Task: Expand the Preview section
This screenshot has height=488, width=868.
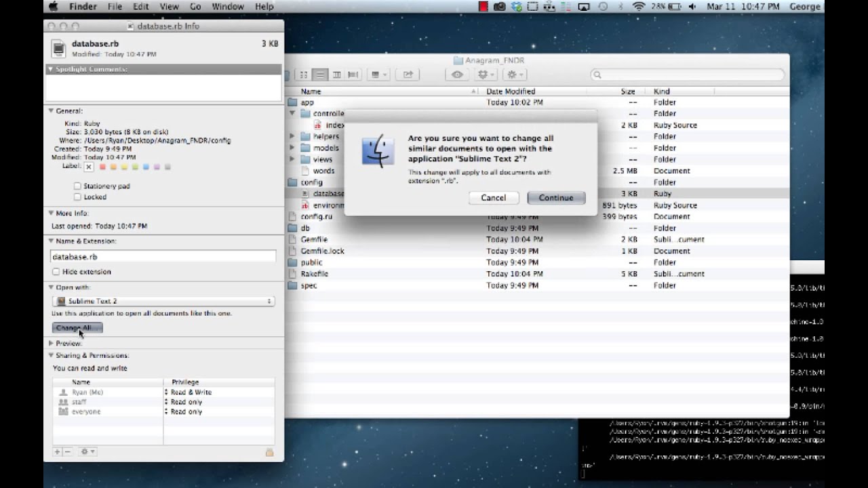Action: 51,344
